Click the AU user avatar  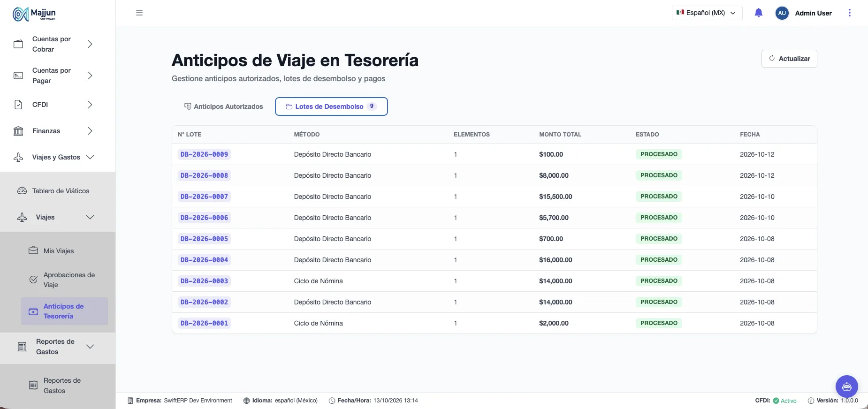point(782,13)
